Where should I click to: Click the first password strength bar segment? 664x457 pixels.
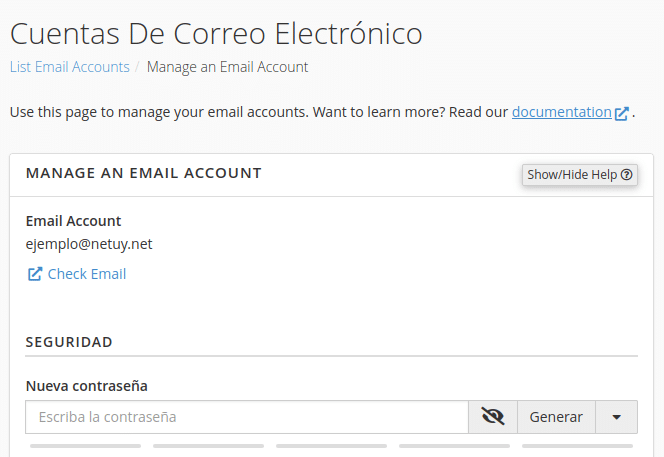[86, 446]
